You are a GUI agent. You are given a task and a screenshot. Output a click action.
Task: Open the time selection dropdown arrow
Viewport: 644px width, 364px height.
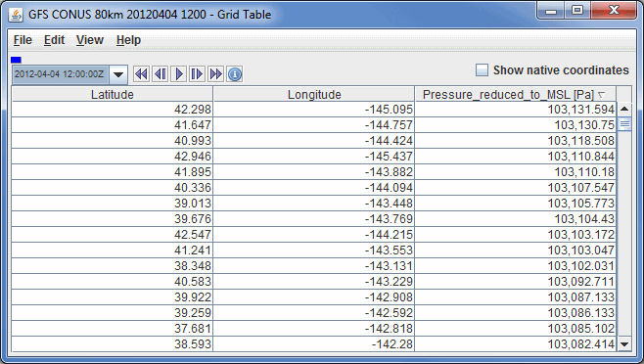118,74
